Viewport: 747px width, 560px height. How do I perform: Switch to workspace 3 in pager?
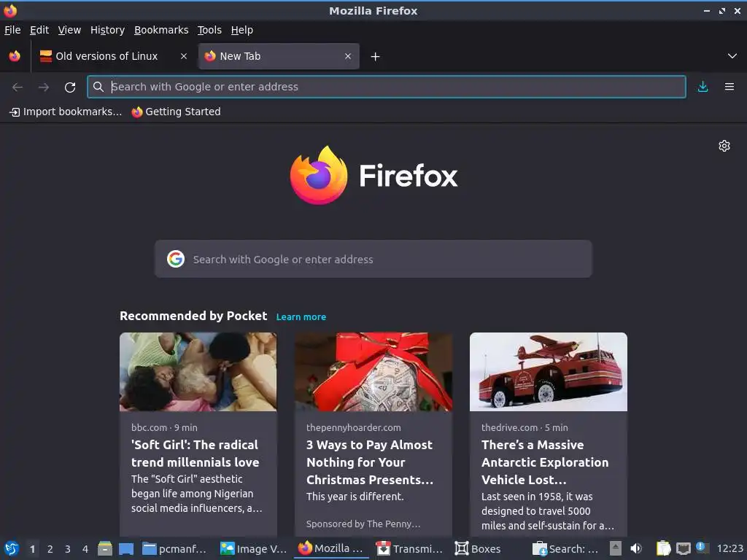tap(68, 549)
